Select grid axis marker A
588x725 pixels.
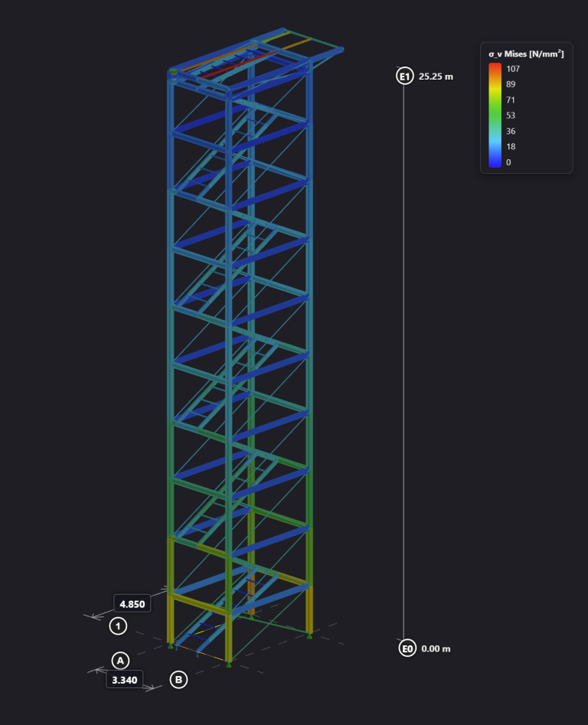click(x=120, y=660)
